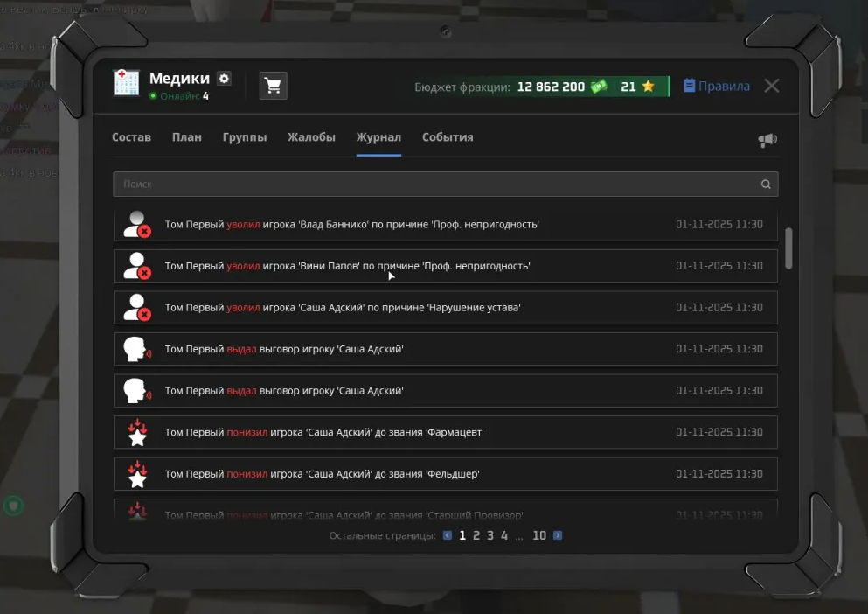The width and height of the screenshot is (868, 614).
Task: Open the faction shop cart icon
Action: [x=273, y=86]
